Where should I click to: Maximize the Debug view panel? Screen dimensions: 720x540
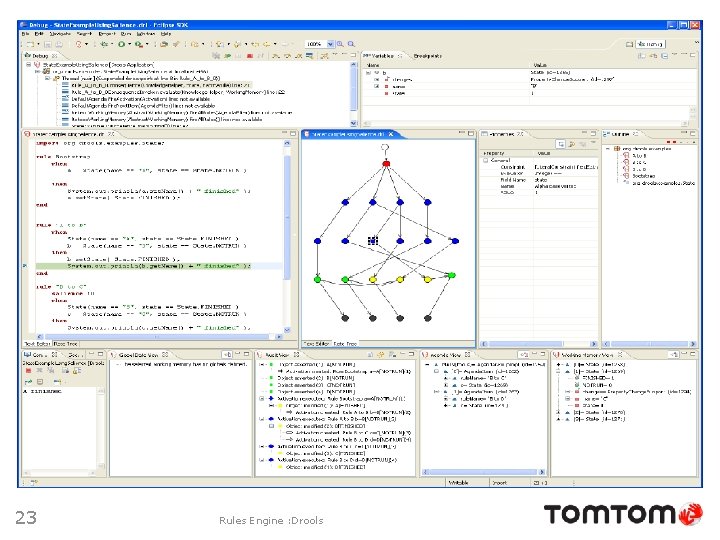(x=353, y=55)
